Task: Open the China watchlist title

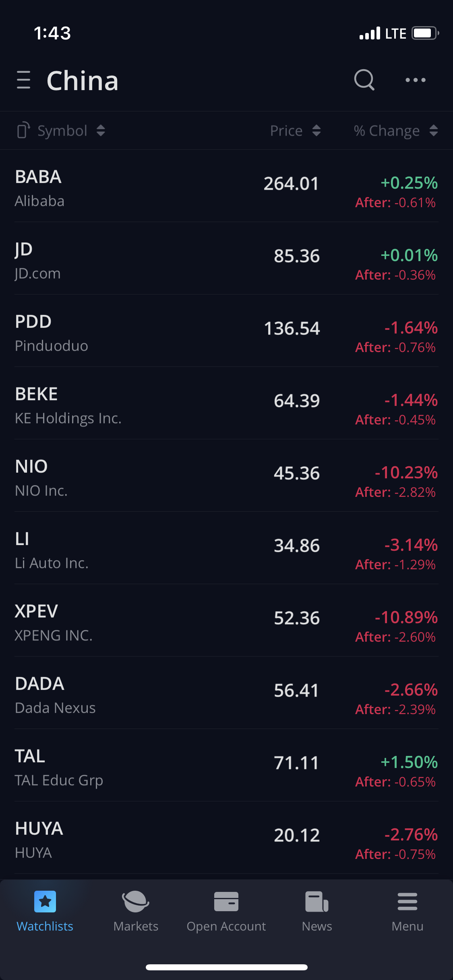Action: point(83,80)
